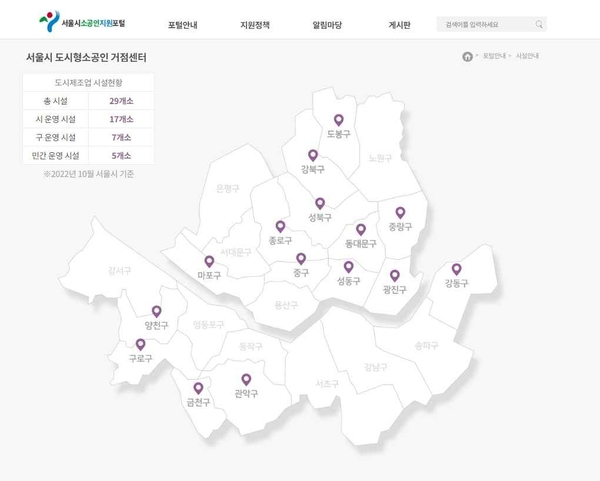Click the 마포구 location marker
Screen dimensions: 600x481
coord(209,261)
